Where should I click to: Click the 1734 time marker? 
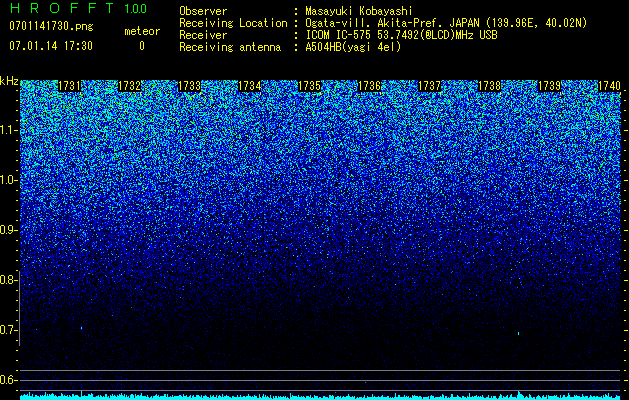[250, 86]
